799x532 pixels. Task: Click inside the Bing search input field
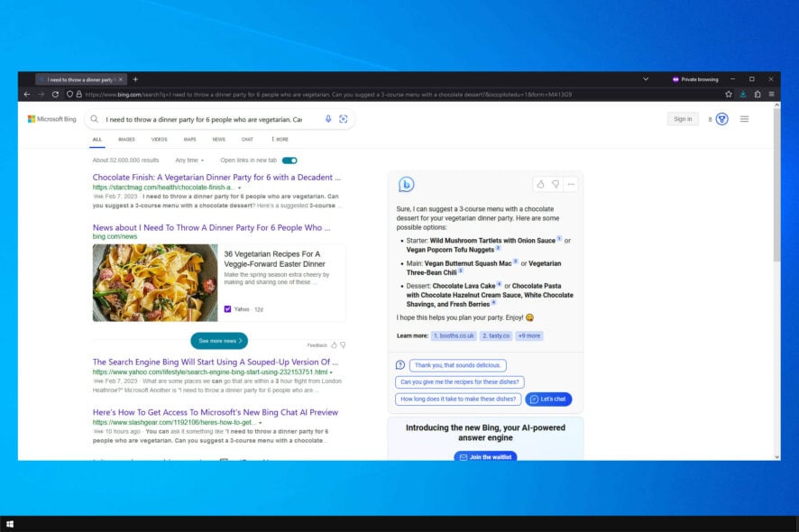[207, 119]
